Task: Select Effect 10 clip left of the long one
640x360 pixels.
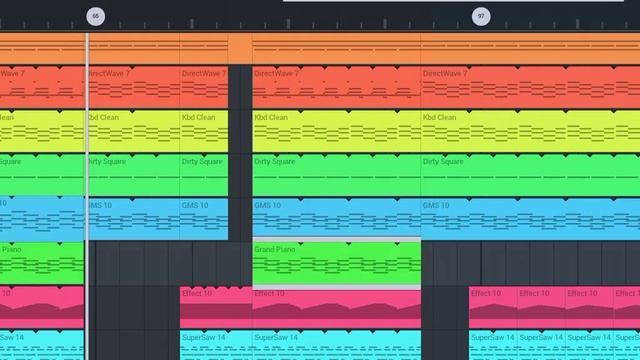Action: (216, 308)
